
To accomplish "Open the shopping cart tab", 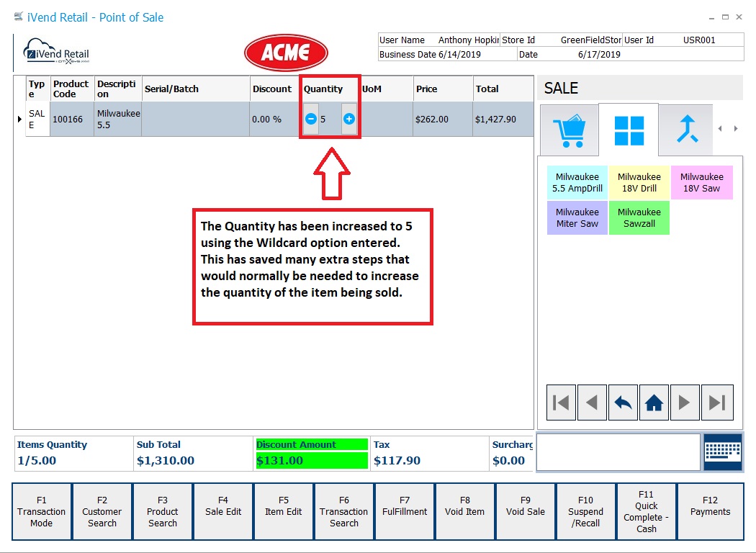I will 570,130.
